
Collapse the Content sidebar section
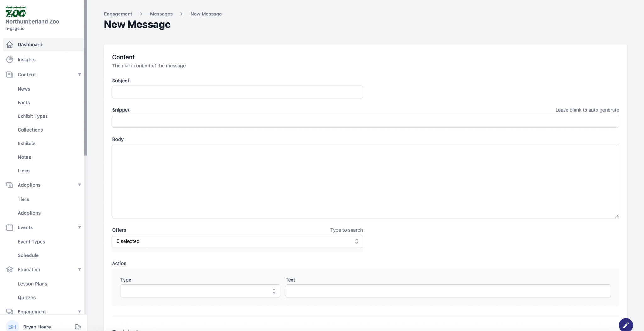click(79, 75)
